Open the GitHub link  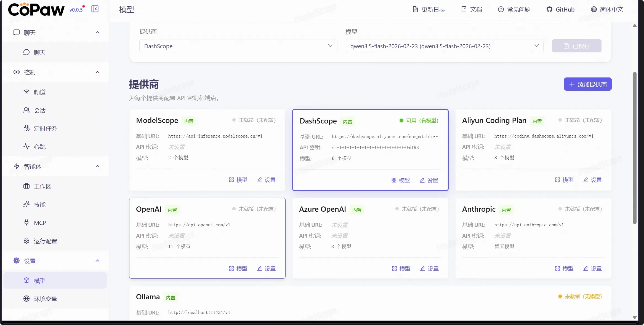coord(560,9)
